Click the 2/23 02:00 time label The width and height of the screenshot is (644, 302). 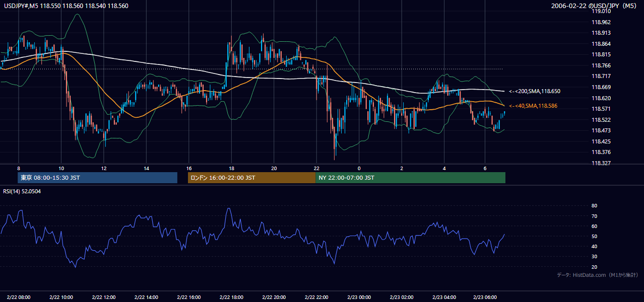pyautogui.click(x=402, y=297)
